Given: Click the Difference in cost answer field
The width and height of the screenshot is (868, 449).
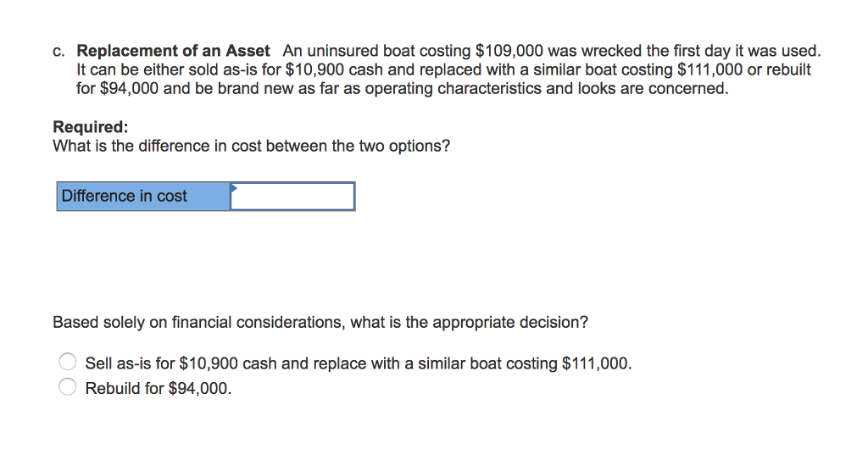Looking at the screenshot, I should [x=292, y=197].
